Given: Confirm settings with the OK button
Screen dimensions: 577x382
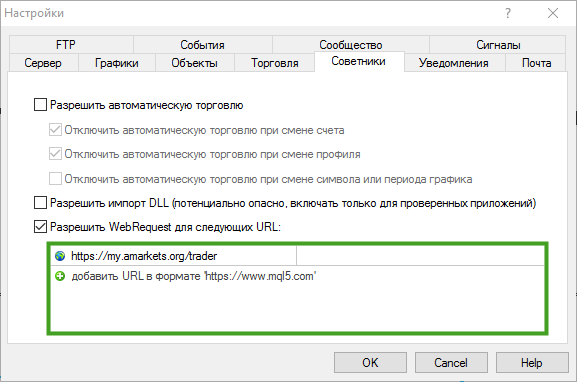Looking at the screenshot, I should 370,362.
